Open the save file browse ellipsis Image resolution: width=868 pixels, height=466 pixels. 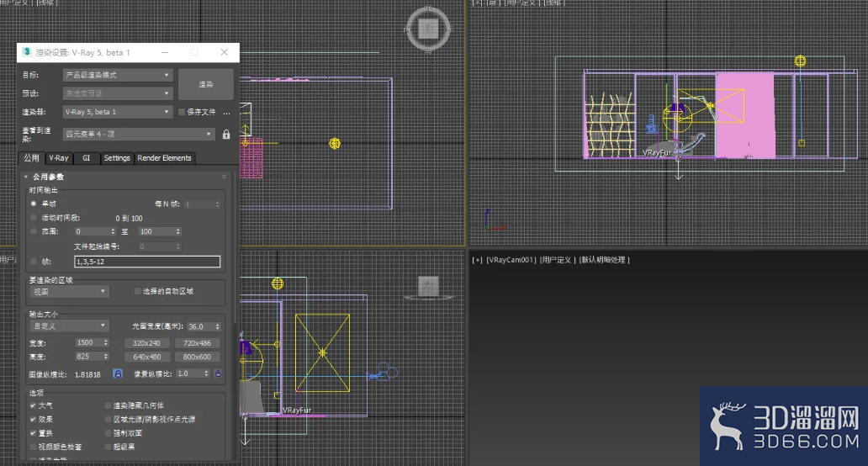(226, 113)
